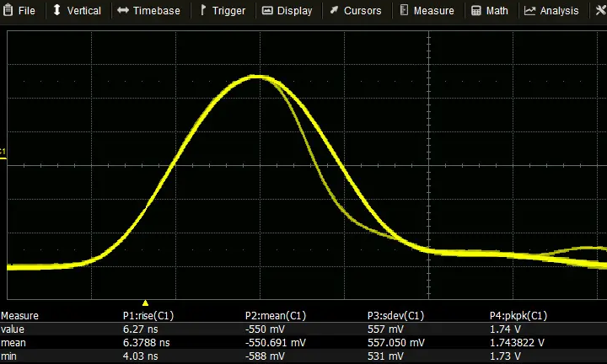
Task: Open the Measure menu icon
Action: 404,11
